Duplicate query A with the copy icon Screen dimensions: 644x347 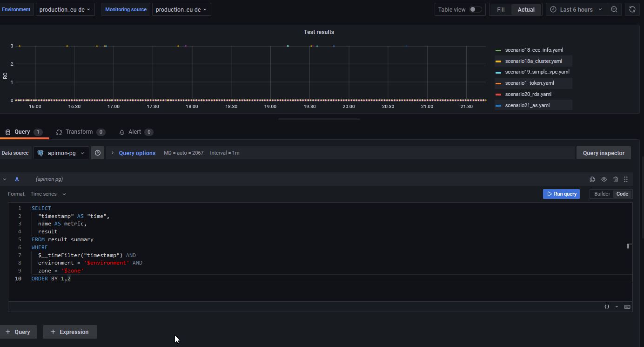(x=592, y=179)
